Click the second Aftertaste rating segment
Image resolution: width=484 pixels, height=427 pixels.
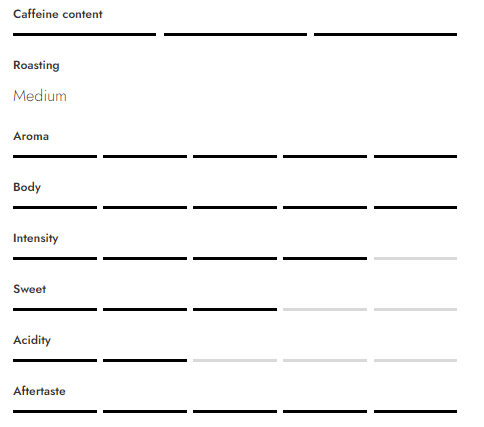click(x=145, y=411)
